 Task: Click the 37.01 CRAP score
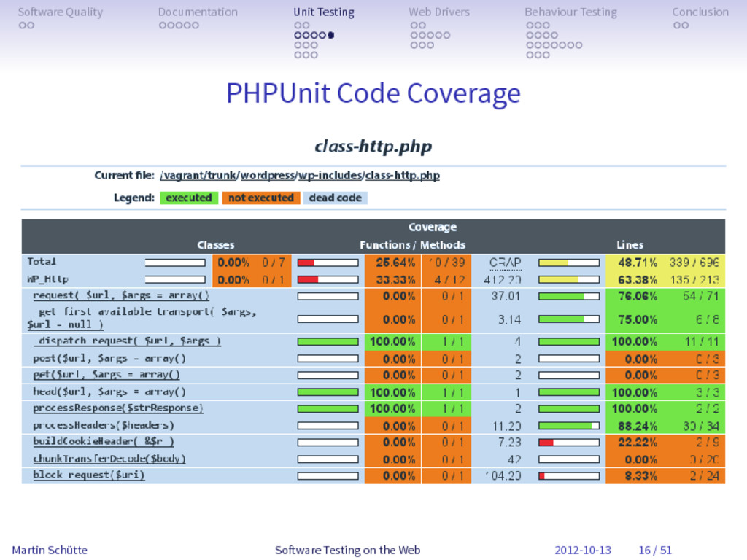pyautogui.click(x=506, y=296)
